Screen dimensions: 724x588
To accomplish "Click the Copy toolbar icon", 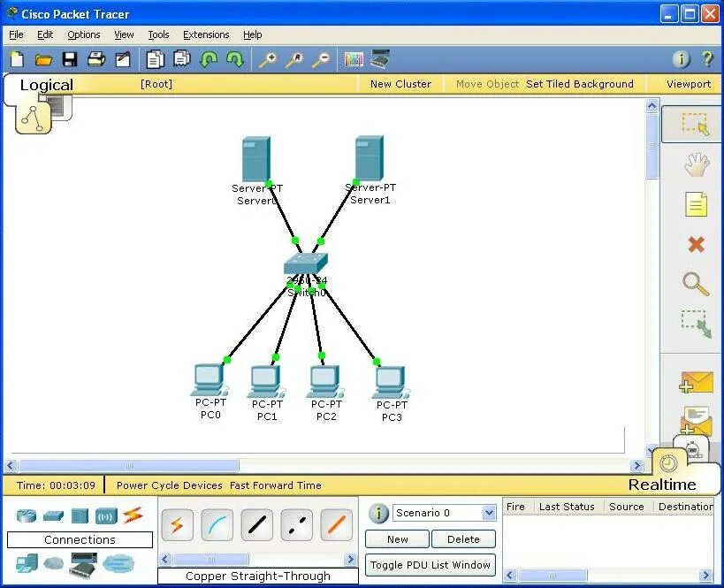I will (156, 59).
